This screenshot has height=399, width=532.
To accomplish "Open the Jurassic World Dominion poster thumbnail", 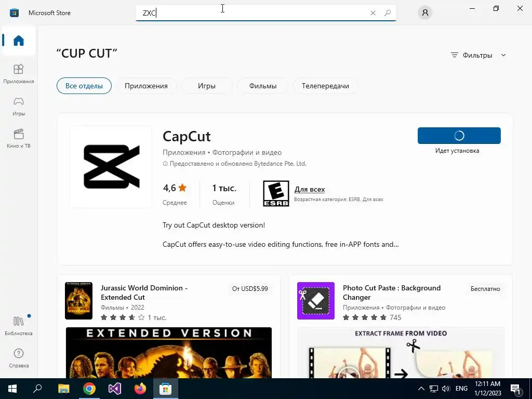I will (x=79, y=301).
